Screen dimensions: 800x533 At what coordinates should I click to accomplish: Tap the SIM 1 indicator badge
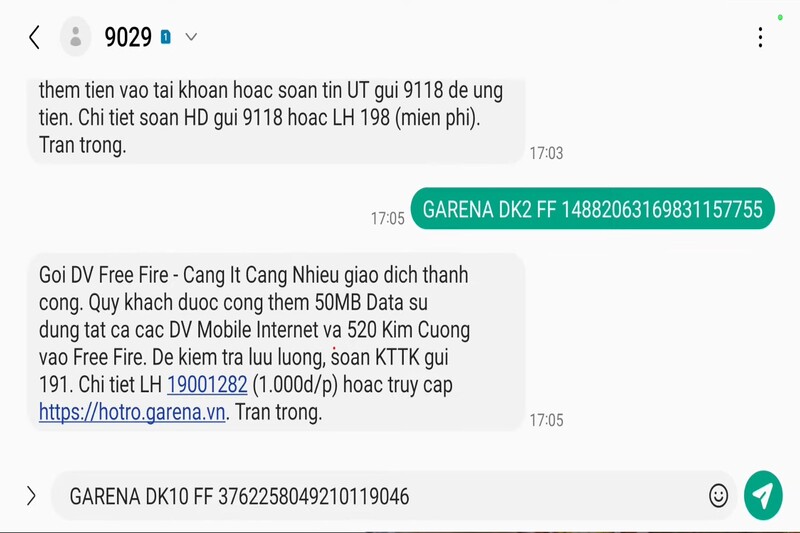tap(165, 37)
